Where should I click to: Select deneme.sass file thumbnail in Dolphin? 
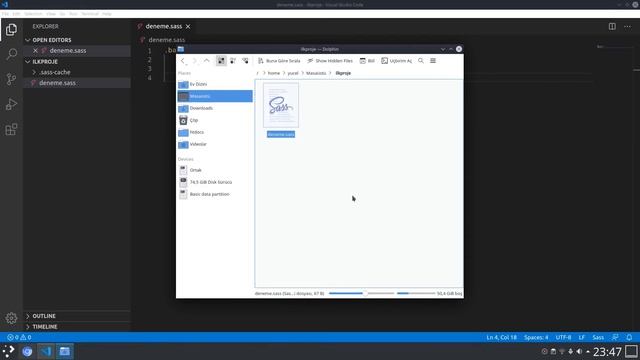pos(281,105)
